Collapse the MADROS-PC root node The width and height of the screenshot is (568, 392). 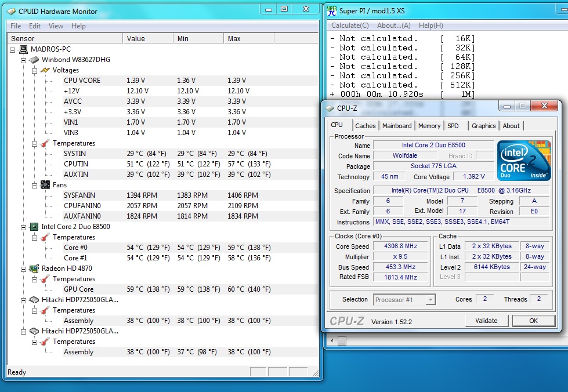pyautogui.click(x=13, y=50)
